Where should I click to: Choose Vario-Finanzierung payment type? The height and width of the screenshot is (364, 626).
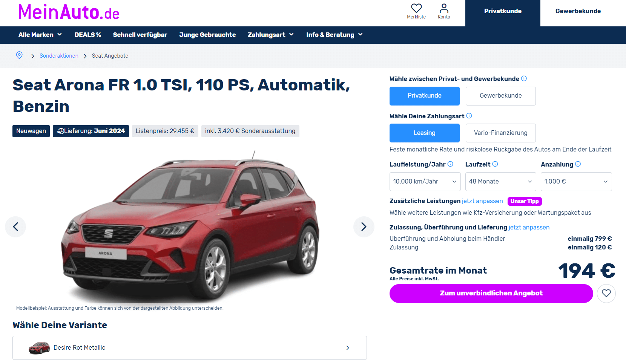[x=501, y=133]
